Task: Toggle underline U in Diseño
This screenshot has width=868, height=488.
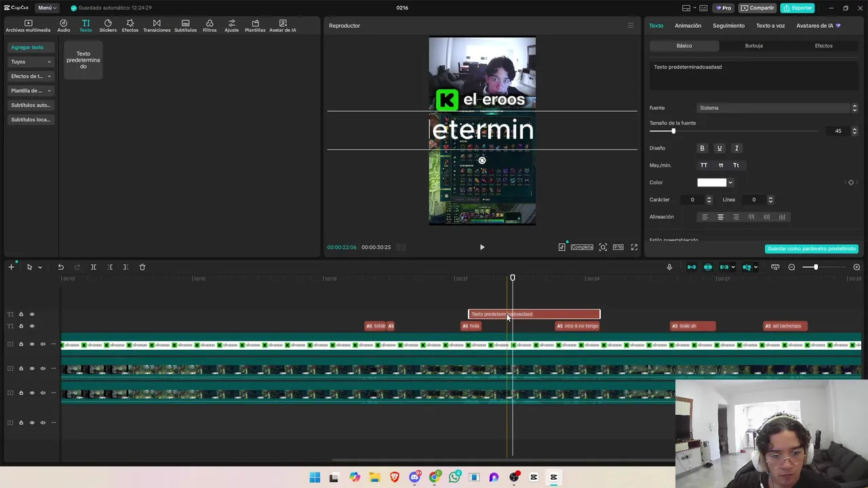Action: coord(719,148)
